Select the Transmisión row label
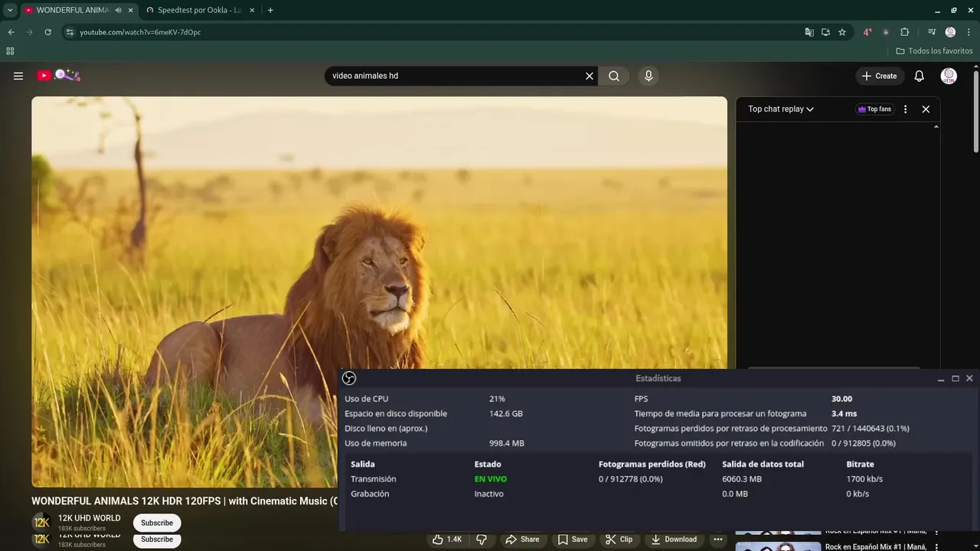Screen dimensions: 980x551 click(373, 479)
